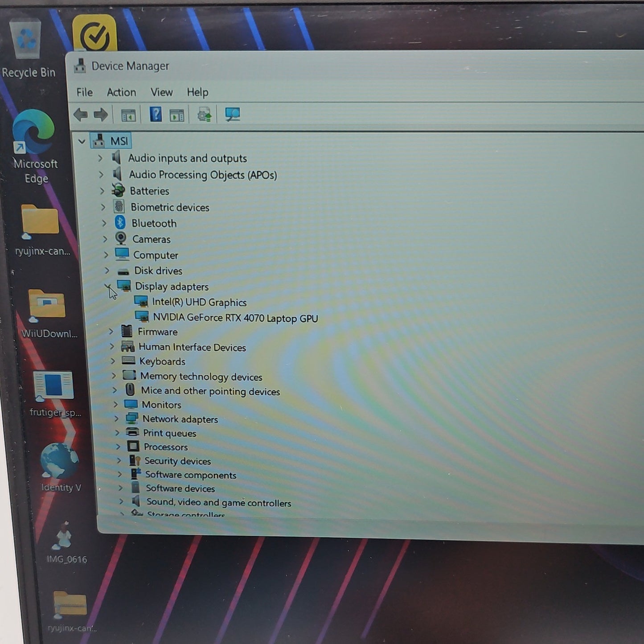Select Mice and other pointing devices label
Screen dimensions: 644x644
coord(210,391)
